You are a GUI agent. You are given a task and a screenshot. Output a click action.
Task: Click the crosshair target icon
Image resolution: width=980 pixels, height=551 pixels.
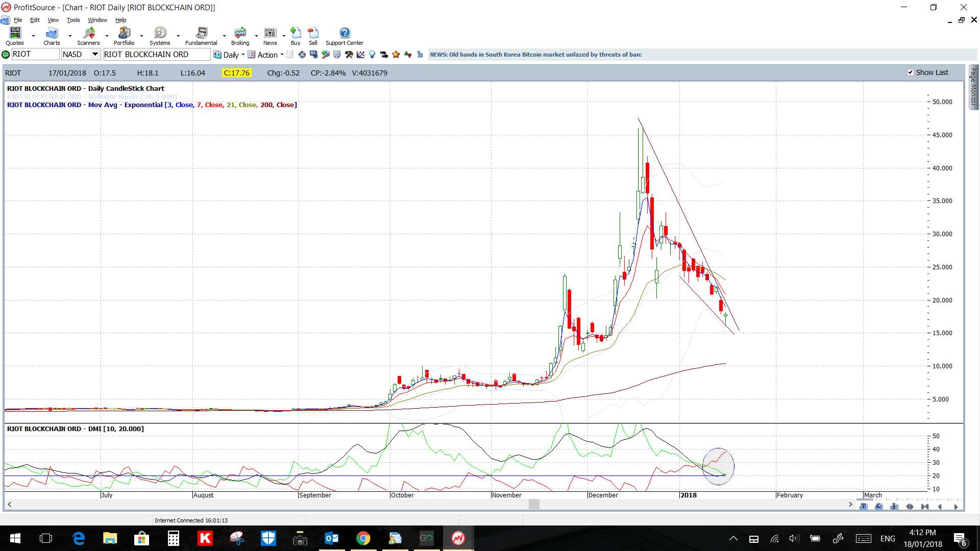click(302, 55)
